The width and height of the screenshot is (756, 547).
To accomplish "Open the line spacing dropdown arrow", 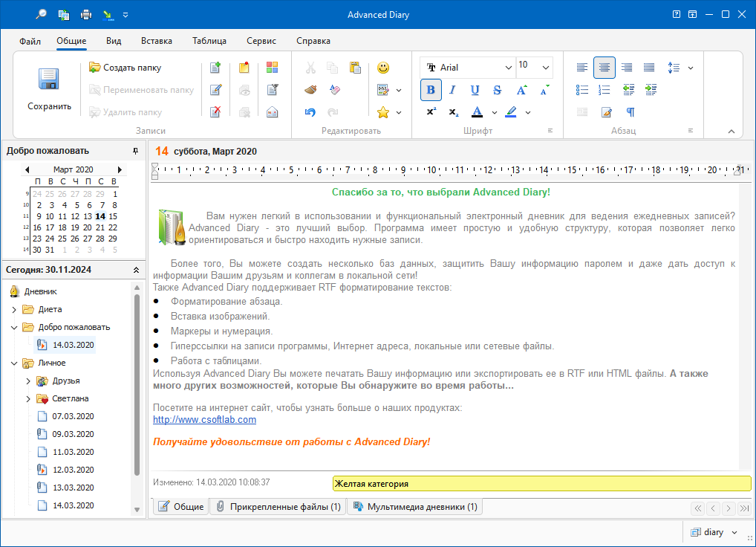I will click(x=691, y=68).
